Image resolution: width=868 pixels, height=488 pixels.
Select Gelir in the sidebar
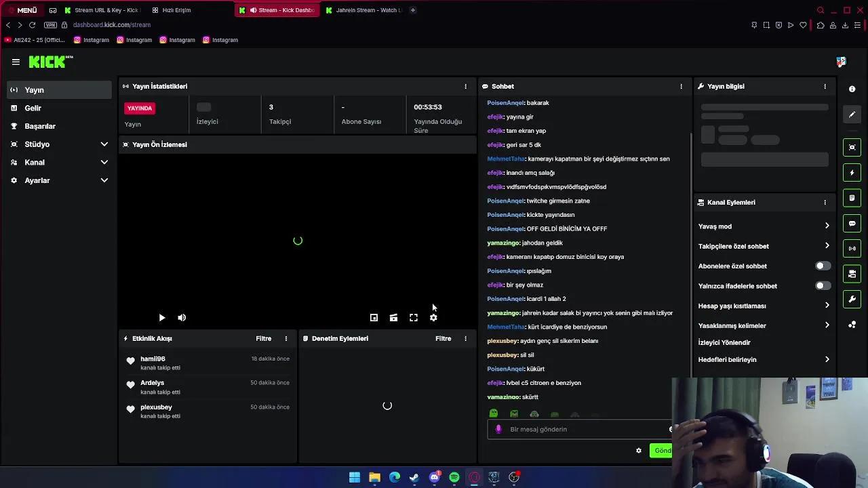[x=59, y=108]
